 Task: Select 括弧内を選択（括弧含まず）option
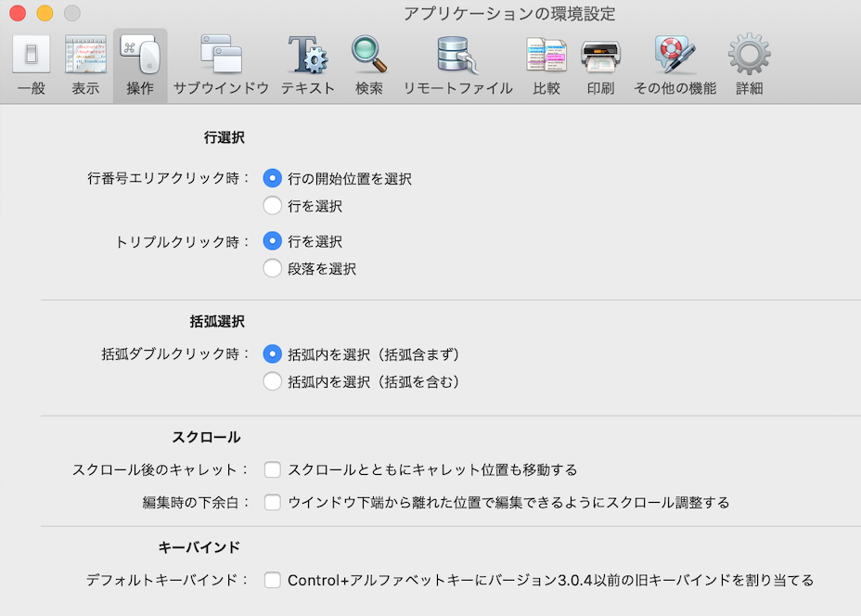(273, 354)
